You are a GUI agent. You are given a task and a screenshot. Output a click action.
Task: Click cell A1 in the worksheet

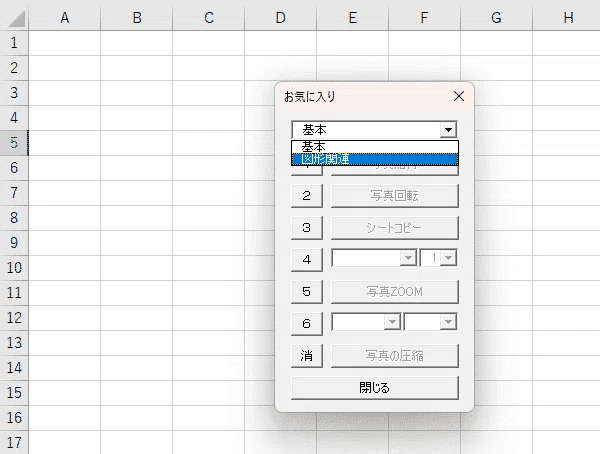tap(65, 43)
